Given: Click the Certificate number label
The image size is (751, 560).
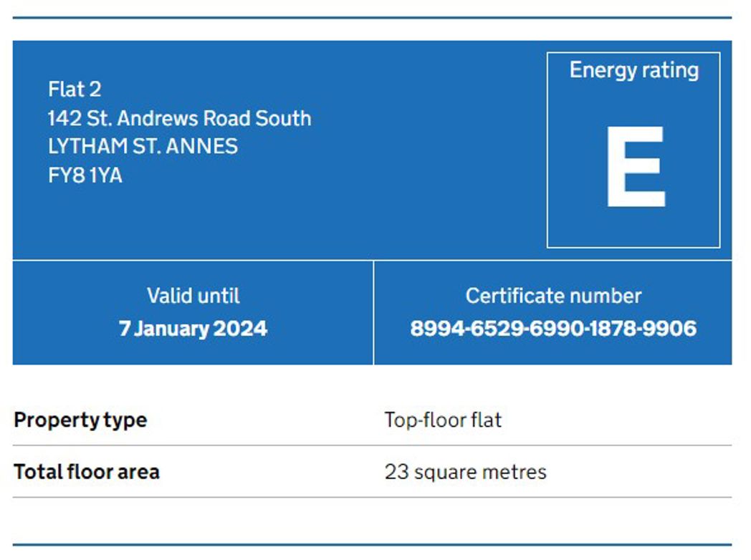Looking at the screenshot, I should (x=553, y=296).
